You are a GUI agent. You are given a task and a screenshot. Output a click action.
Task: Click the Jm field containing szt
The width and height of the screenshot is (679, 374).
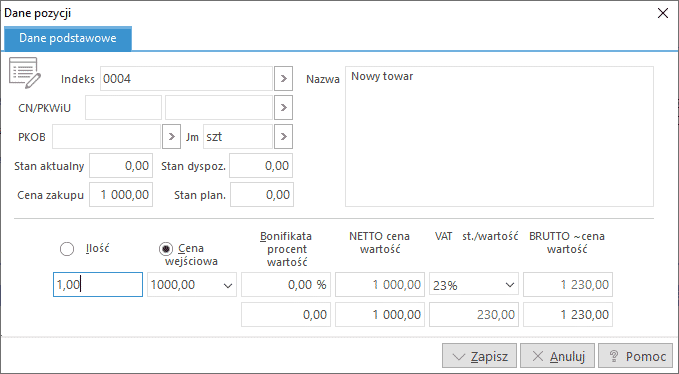click(238, 136)
